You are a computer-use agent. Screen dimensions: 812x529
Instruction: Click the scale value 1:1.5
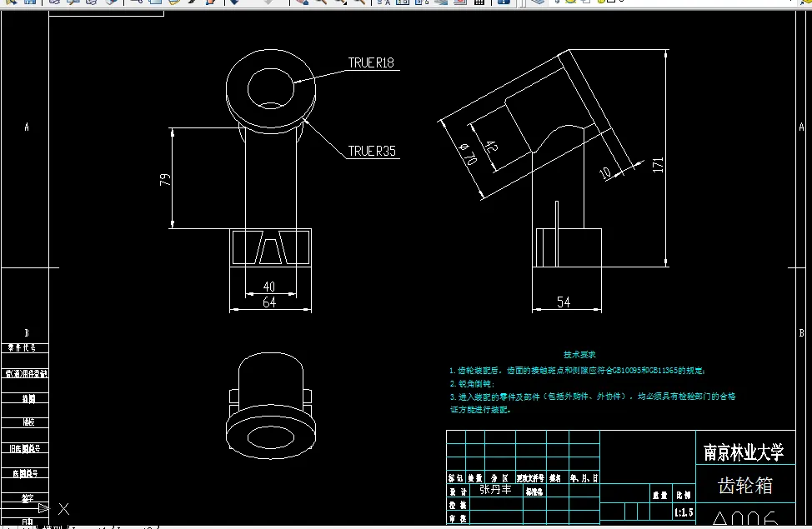coord(683,512)
